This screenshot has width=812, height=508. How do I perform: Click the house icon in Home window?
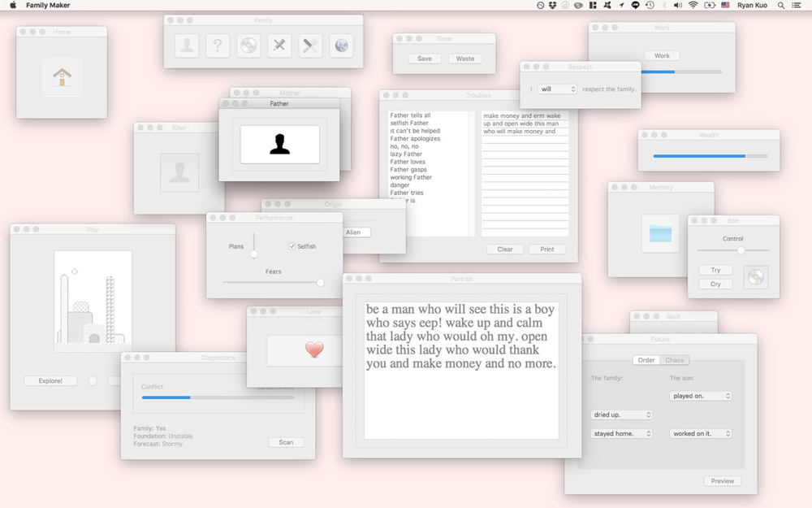coord(62,77)
